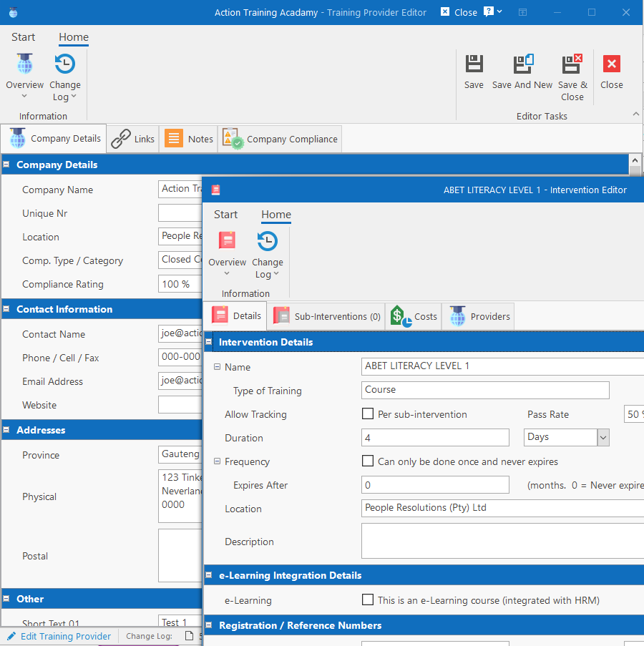Screen dimensions: 644x646
Task: Click the Location field People Resolutions (Pty) Ltd
Action: pos(502,508)
